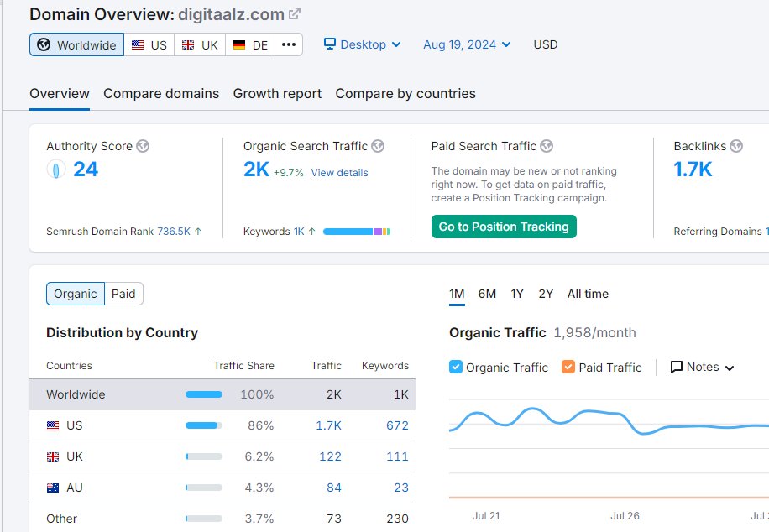
Task: Open more countries via three-dots icon
Action: pos(289,44)
